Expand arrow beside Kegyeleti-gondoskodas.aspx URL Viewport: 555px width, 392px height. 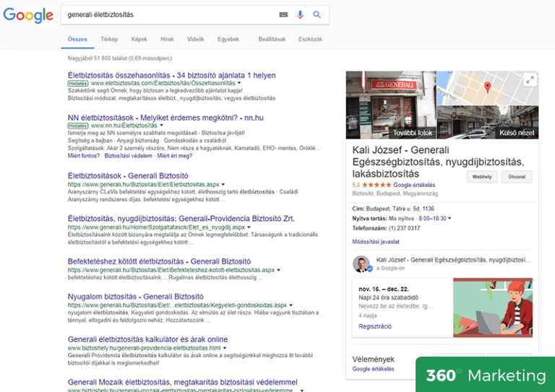point(291,305)
